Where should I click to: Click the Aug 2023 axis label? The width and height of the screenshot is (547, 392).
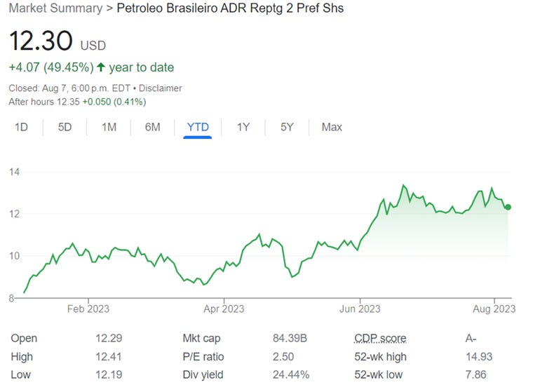click(x=494, y=309)
